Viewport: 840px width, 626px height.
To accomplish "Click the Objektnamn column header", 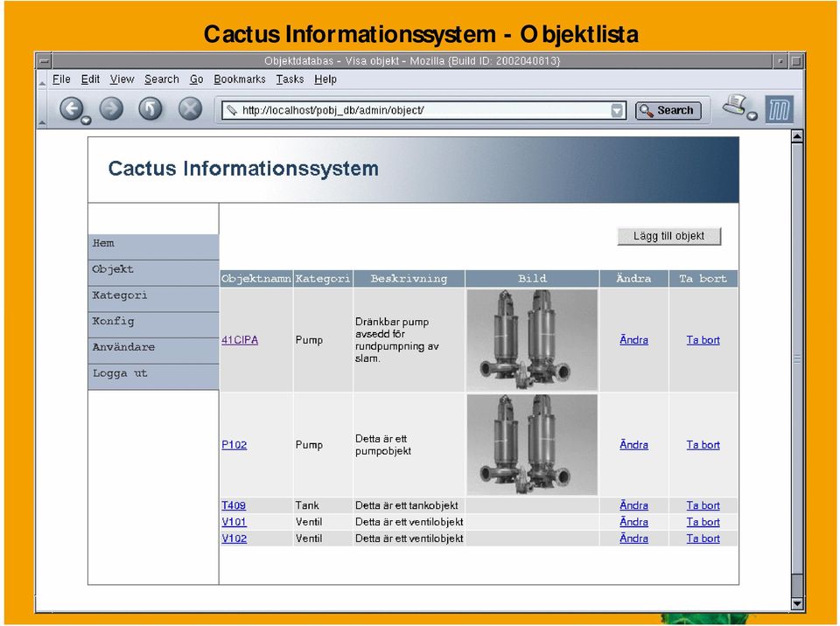I will [x=256, y=279].
